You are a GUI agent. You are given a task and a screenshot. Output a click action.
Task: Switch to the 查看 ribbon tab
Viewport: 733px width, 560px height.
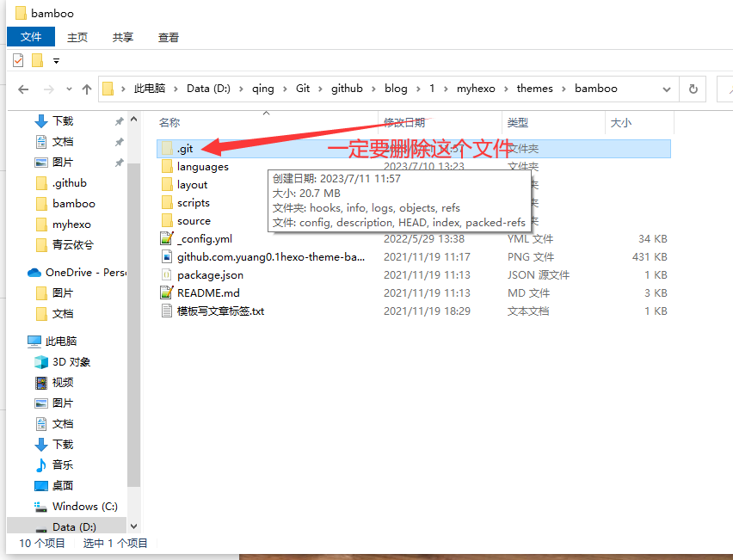(169, 37)
